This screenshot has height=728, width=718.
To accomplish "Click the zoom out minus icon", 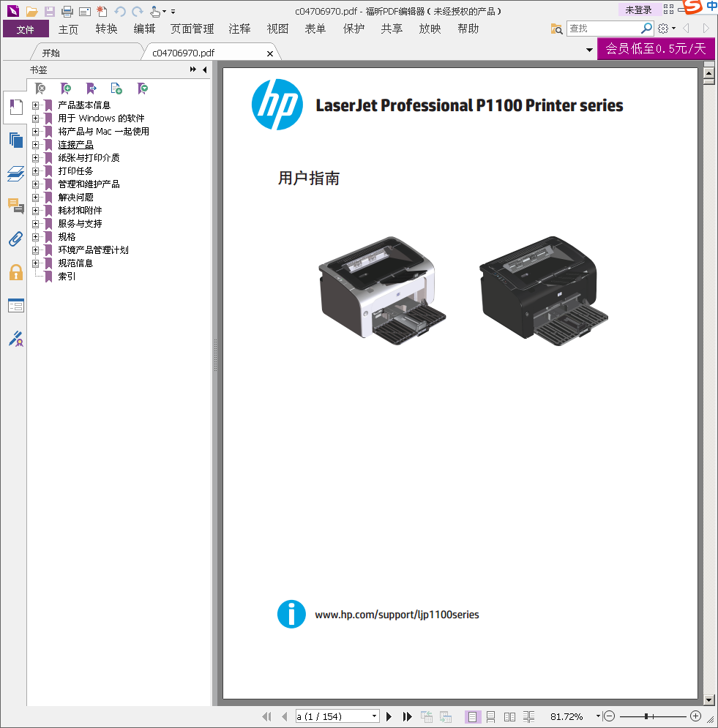I will (x=610, y=716).
